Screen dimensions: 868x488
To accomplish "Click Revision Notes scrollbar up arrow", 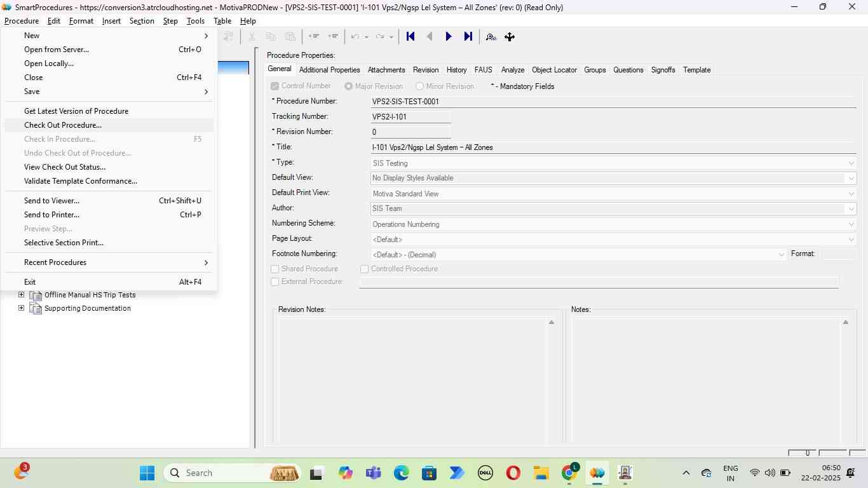I will (552, 323).
